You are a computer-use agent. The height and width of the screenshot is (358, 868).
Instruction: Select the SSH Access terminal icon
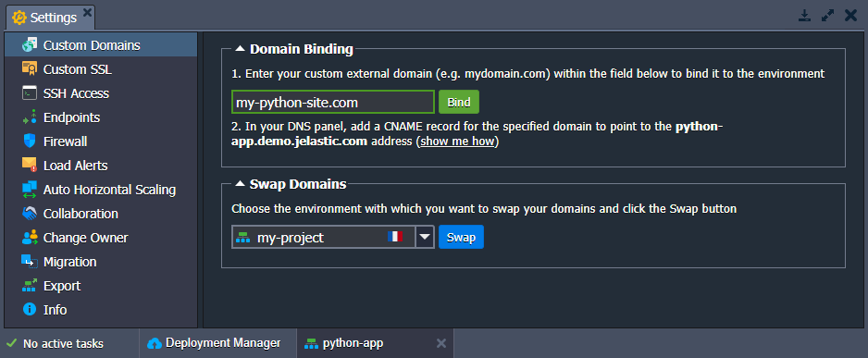[x=30, y=93]
